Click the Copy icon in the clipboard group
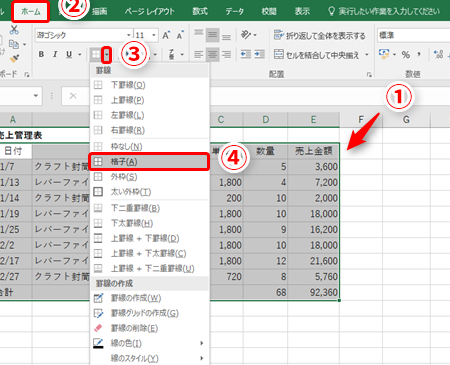The height and width of the screenshot is (365, 450). pos(14,44)
